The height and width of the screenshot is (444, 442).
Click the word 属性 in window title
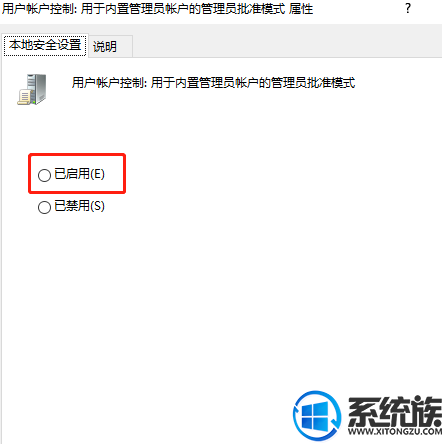301,9
